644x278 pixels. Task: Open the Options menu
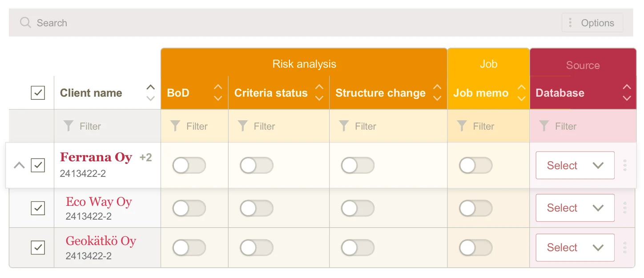[x=592, y=23]
